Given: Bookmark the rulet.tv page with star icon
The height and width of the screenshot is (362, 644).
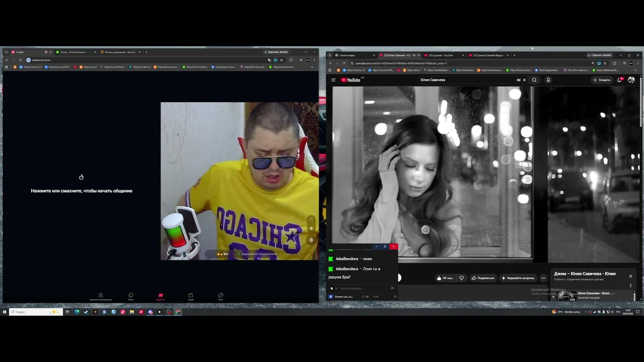Looking at the screenshot, I should point(281,60).
